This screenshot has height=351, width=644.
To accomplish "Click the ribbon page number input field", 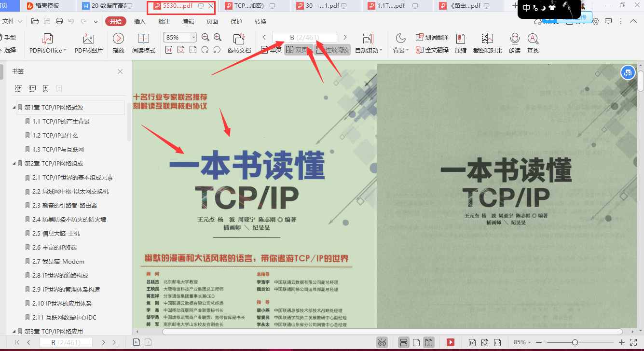I will pyautogui.click(x=304, y=37).
